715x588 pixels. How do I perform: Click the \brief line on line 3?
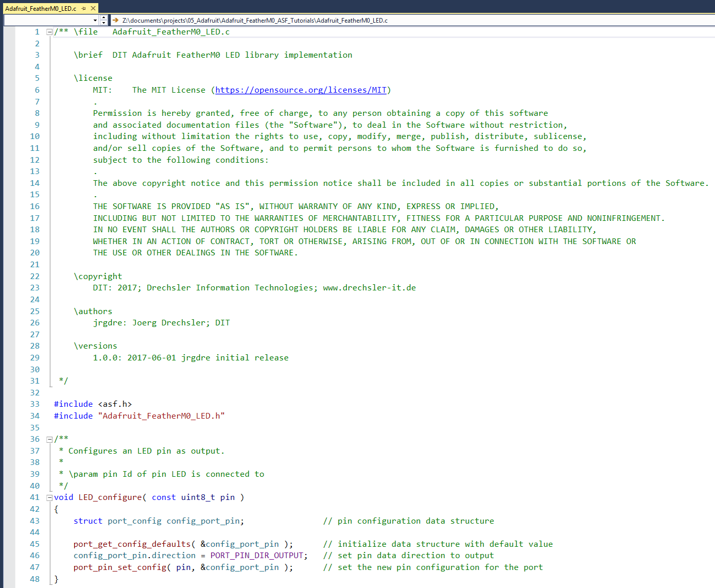[213, 55]
